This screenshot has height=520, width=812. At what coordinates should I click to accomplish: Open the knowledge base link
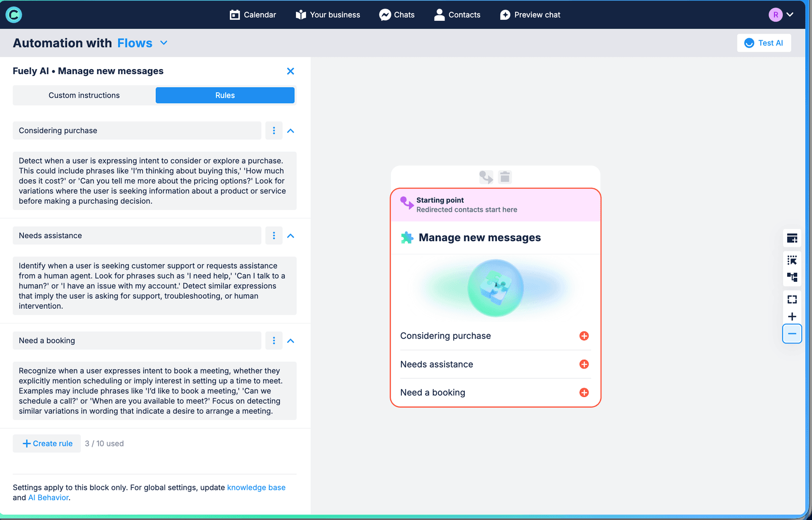[x=256, y=487]
